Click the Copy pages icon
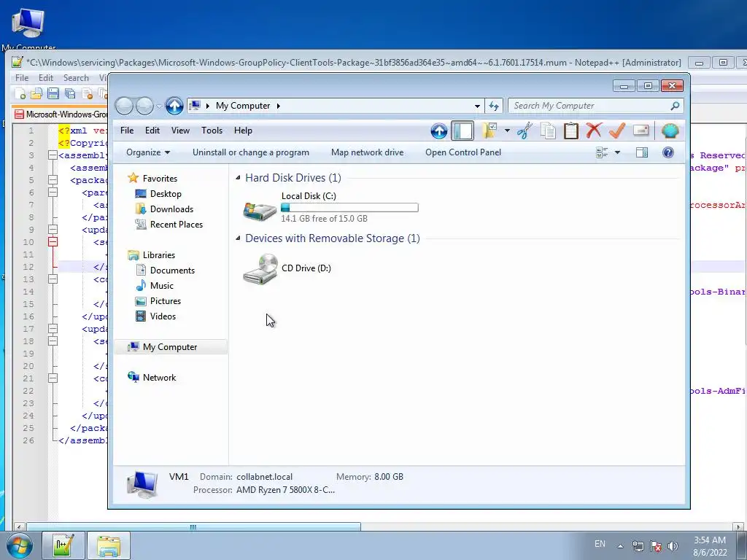Image resolution: width=747 pixels, height=560 pixels. point(548,131)
